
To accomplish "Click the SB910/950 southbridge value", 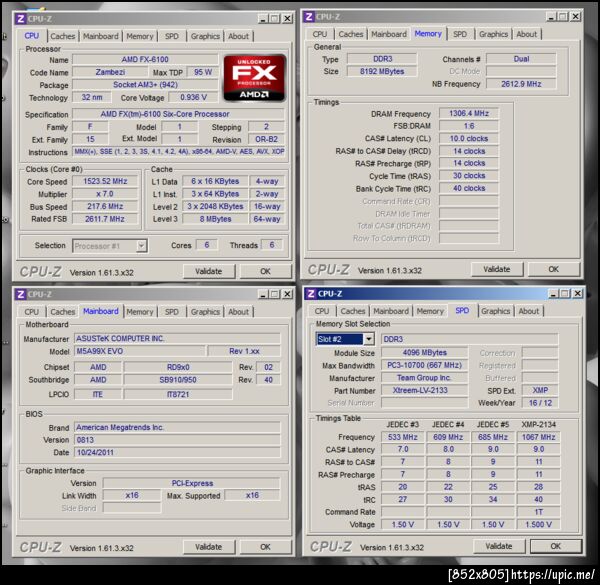I will pos(178,380).
